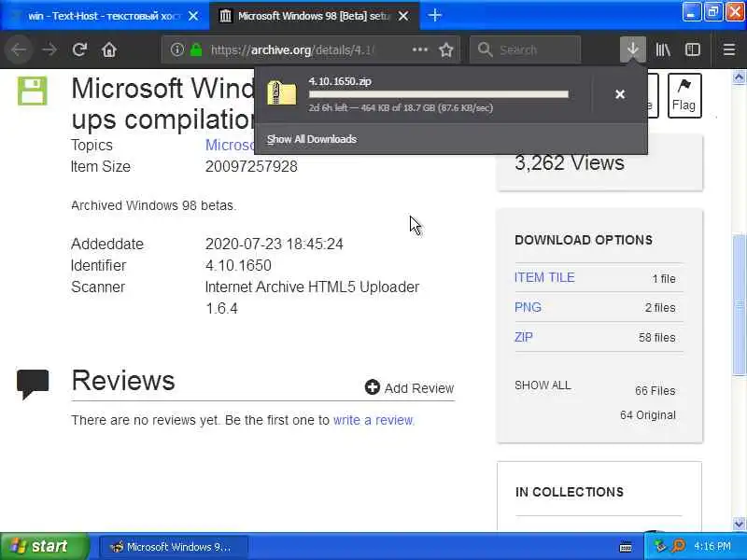Open the Windows Start menu
This screenshot has height=560, width=747.
[44, 546]
